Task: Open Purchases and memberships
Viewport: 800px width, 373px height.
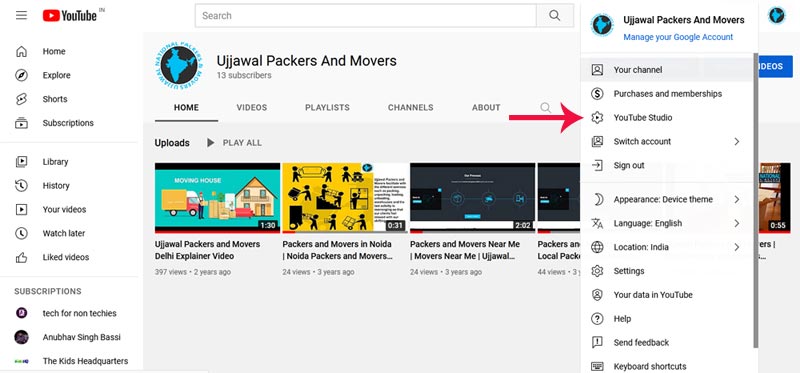Action: 667,94
